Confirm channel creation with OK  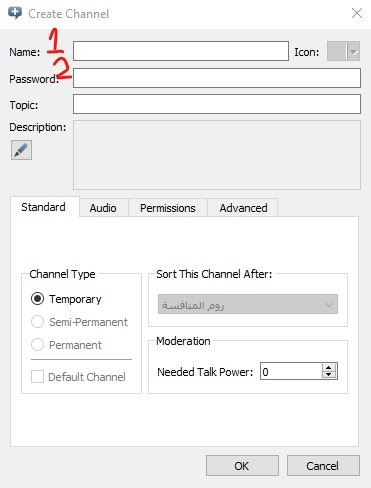click(x=242, y=466)
